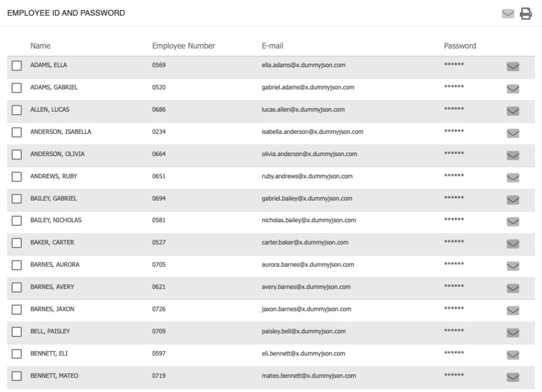Click the print icon in header
The image size is (542, 392).
(526, 13)
